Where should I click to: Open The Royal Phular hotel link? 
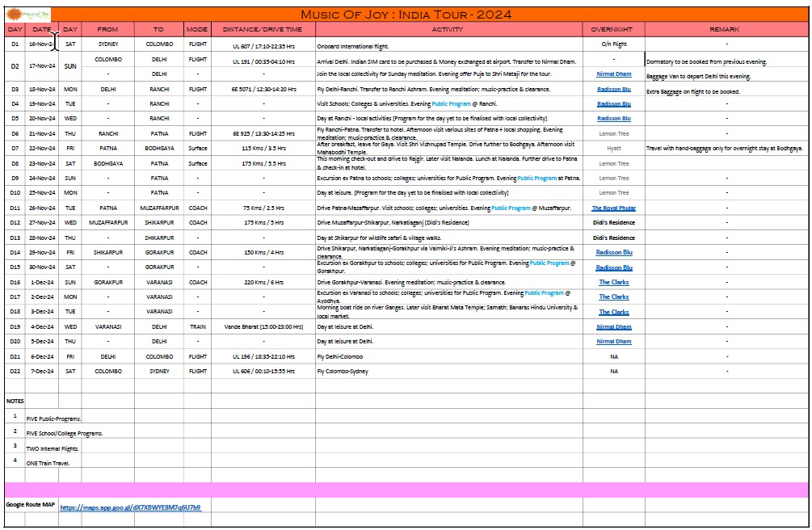(x=614, y=208)
